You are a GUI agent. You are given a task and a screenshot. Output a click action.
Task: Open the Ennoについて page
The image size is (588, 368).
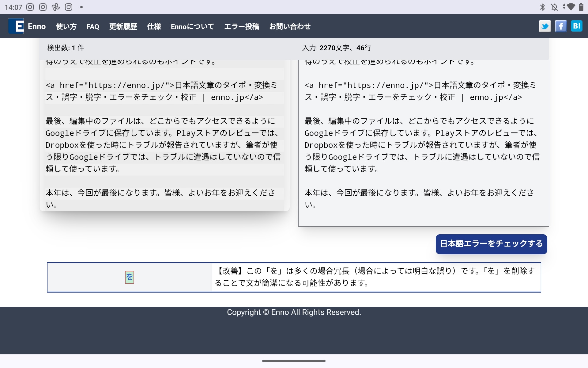192,26
